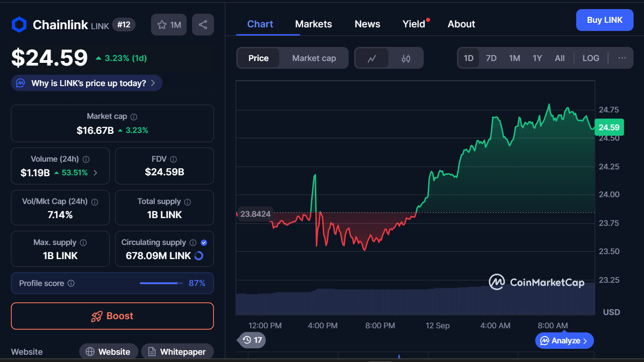The width and height of the screenshot is (644, 362).
Task: Select the Market cap chart toggle
Action: click(314, 58)
